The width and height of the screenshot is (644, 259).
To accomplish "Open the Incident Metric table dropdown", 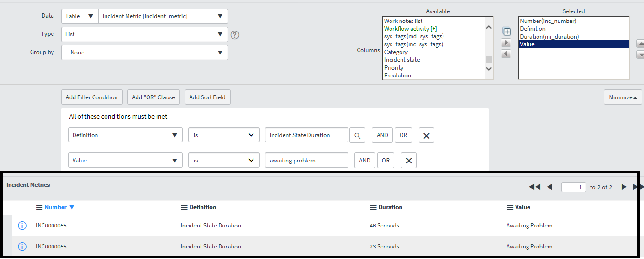I will (163, 16).
